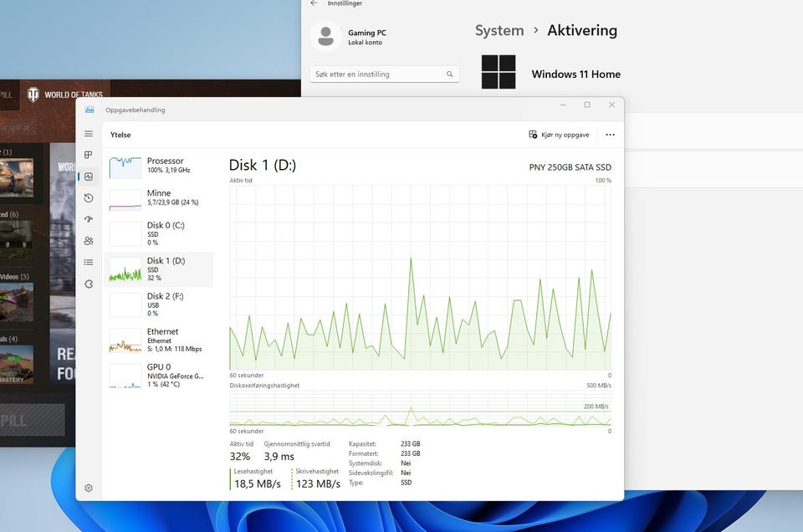This screenshot has width=803, height=532.
Task: Select Ethernet in performance list
Action: (x=158, y=340)
